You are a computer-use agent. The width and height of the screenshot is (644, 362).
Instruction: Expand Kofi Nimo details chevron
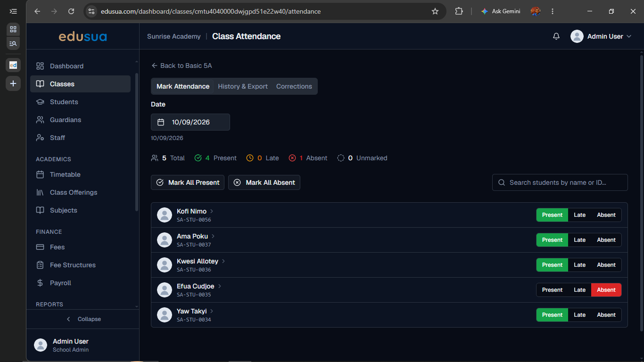[212, 211]
